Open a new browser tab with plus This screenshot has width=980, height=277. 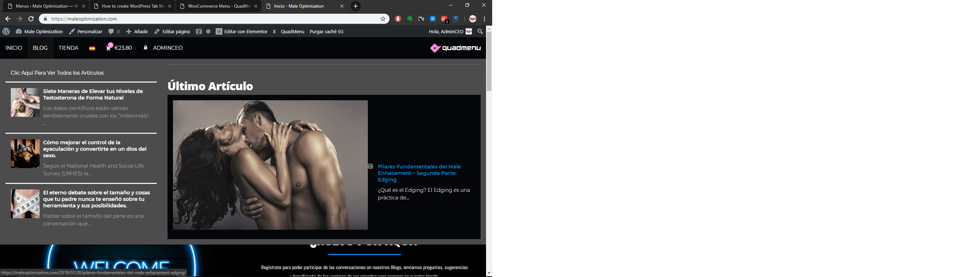click(x=355, y=6)
